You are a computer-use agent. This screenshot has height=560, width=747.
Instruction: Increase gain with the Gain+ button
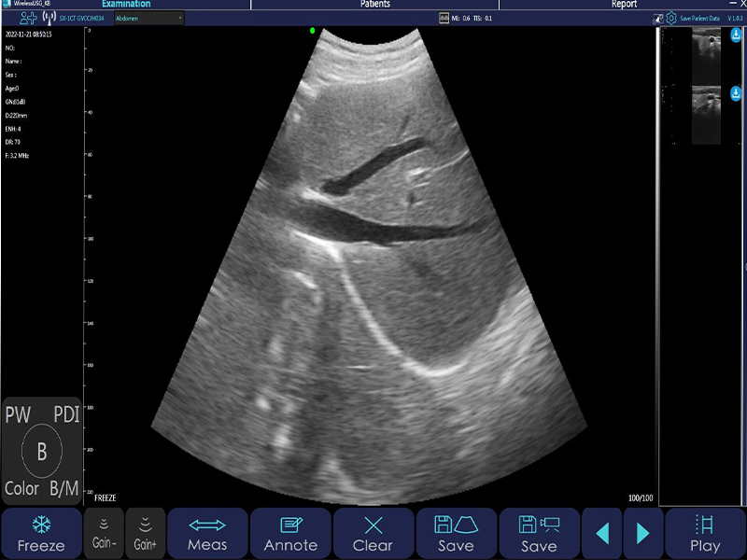pyautogui.click(x=145, y=533)
